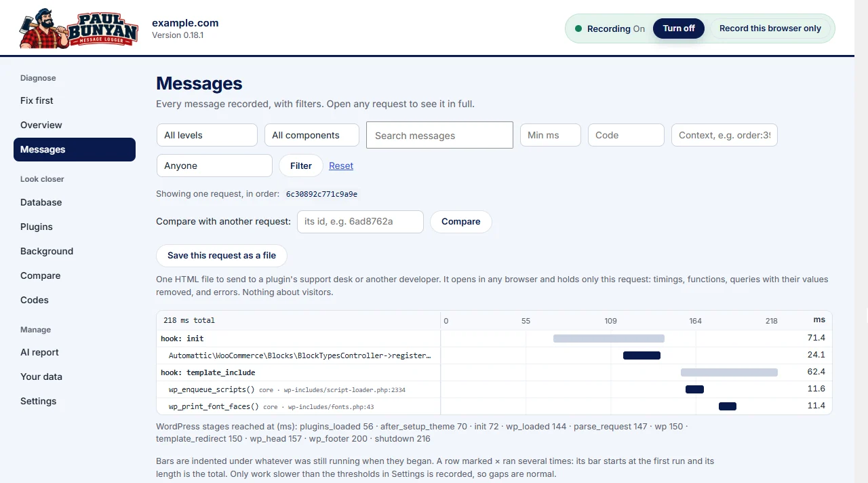Expand the All components dropdown
The width and height of the screenshot is (868, 483).
click(x=312, y=135)
